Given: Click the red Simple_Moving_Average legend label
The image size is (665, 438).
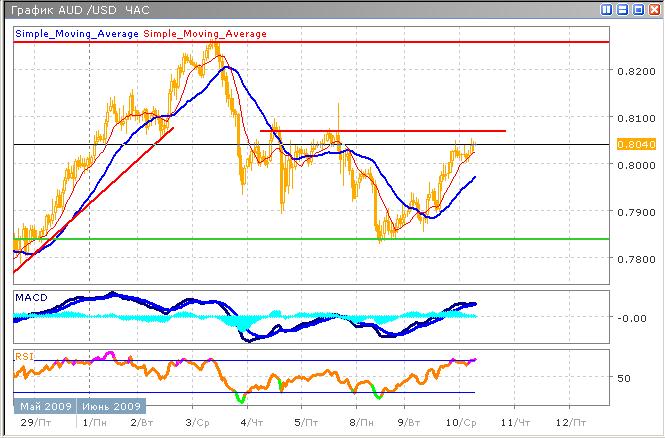Looking at the screenshot, I should [206, 34].
